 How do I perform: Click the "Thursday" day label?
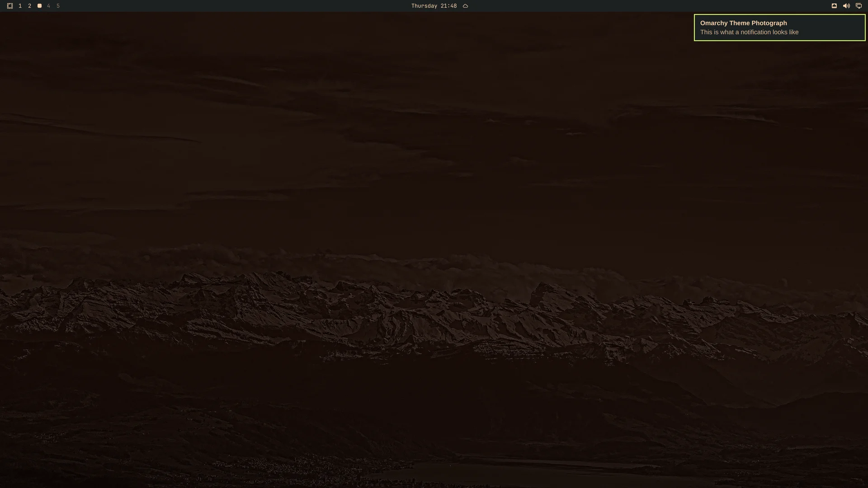424,6
